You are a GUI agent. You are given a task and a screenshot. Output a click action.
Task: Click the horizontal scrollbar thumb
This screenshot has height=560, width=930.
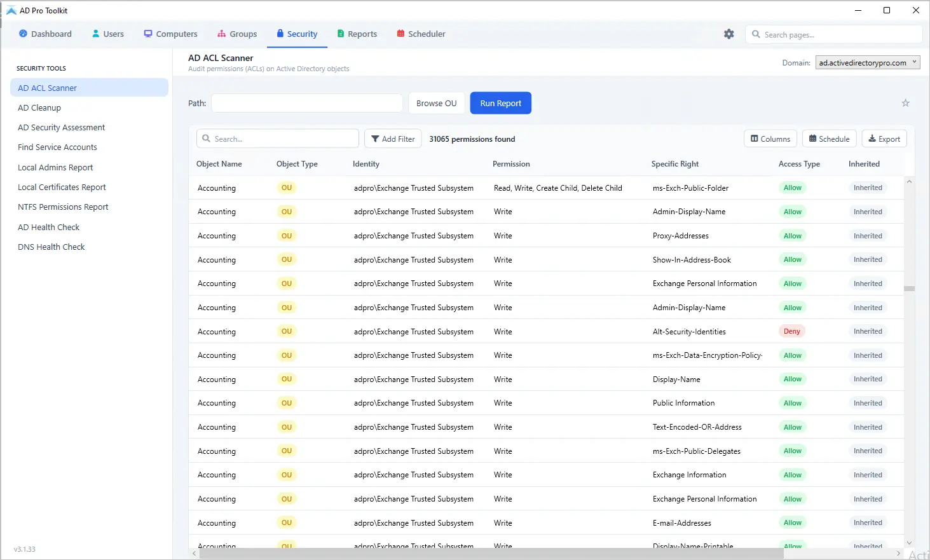click(x=491, y=554)
